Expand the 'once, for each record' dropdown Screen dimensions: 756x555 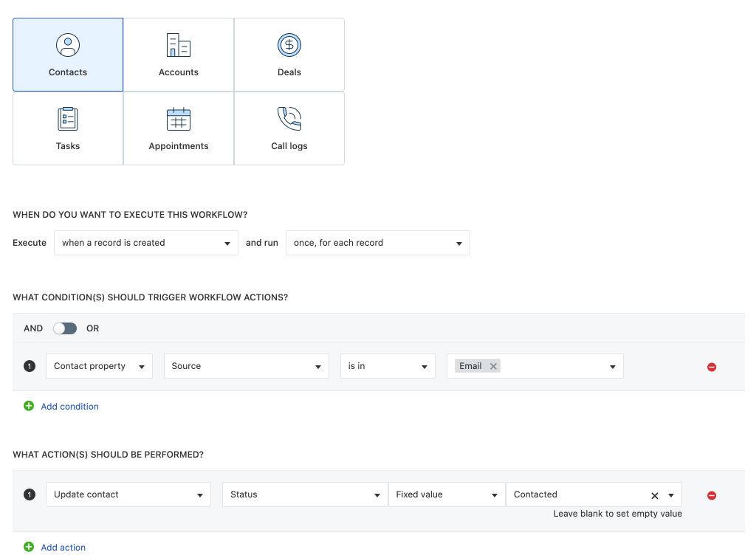tap(377, 243)
